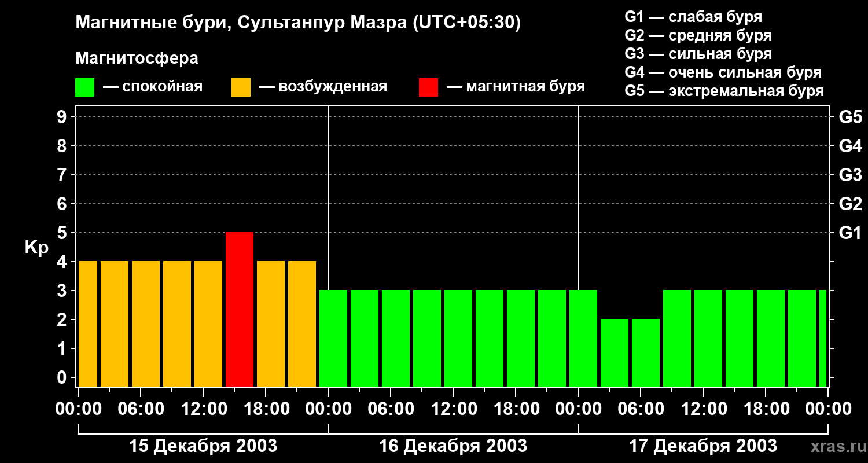Click the 'G2' label on the right axis
The image size is (868, 463).
(851, 204)
